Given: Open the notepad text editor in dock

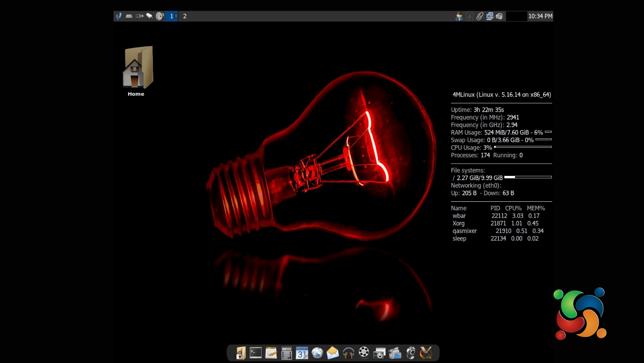Looking at the screenshot, I should coord(271,353).
